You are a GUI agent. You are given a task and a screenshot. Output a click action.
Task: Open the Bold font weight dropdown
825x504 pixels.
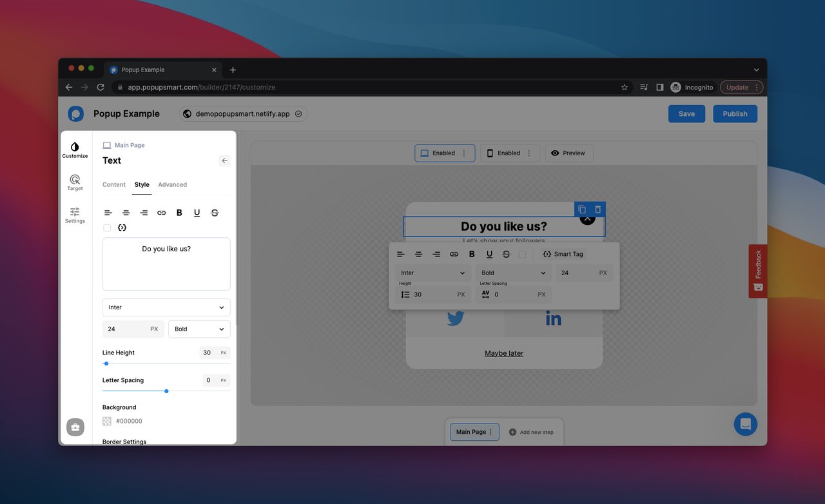[199, 329]
